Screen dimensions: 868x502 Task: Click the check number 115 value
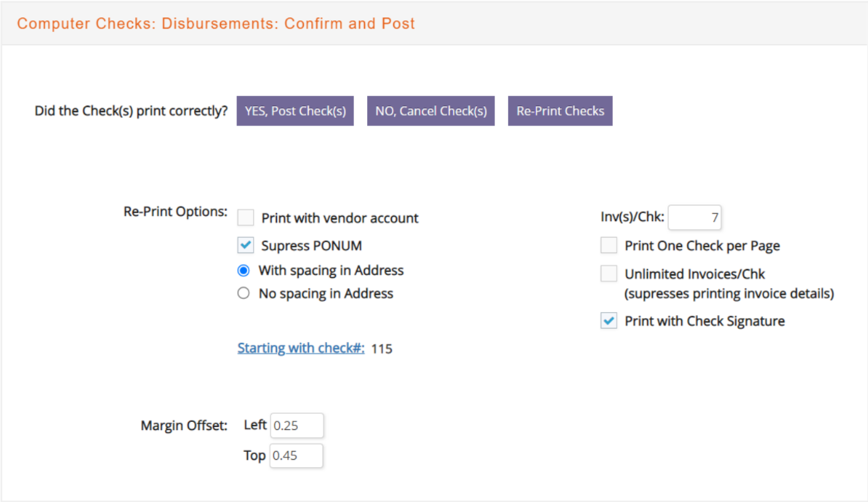[x=382, y=348]
